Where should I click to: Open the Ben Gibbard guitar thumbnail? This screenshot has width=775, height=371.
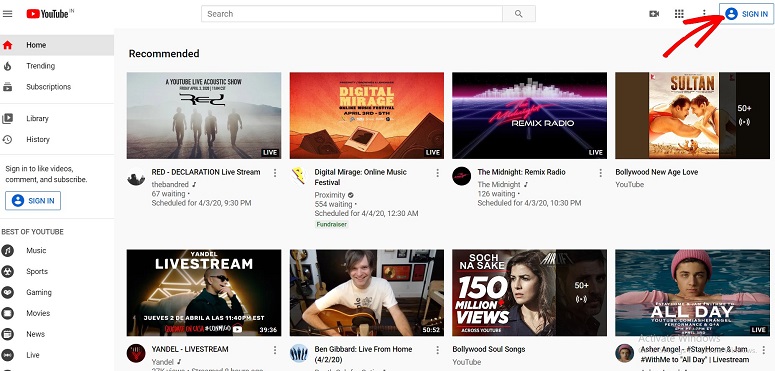(367, 292)
